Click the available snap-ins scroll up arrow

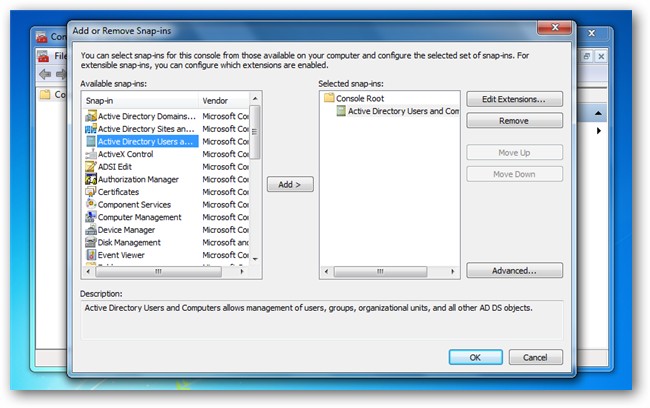[255, 98]
